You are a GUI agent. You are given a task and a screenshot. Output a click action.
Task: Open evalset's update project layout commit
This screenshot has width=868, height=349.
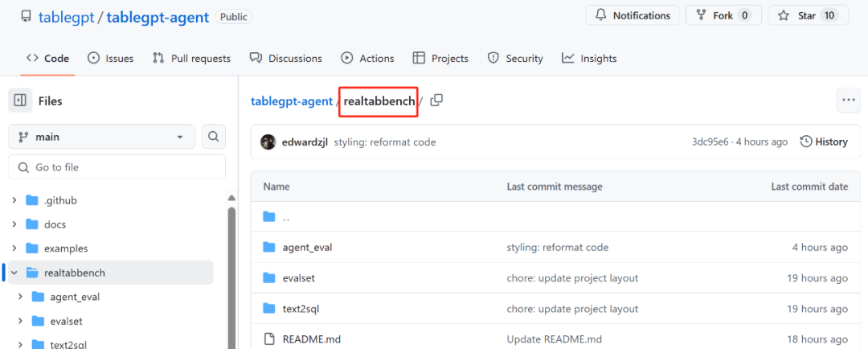[x=572, y=278]
